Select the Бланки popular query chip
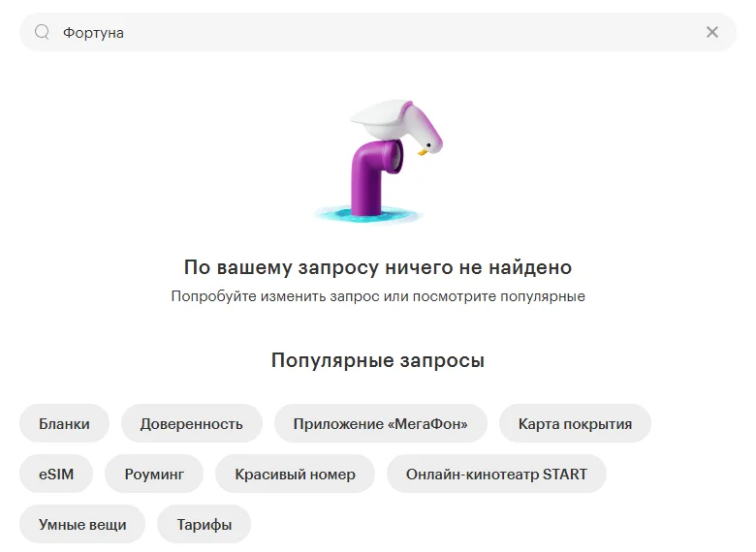Image resolution: width=756 pixels, height=552 pixels. pyautogui.click(x=64, y=423)
